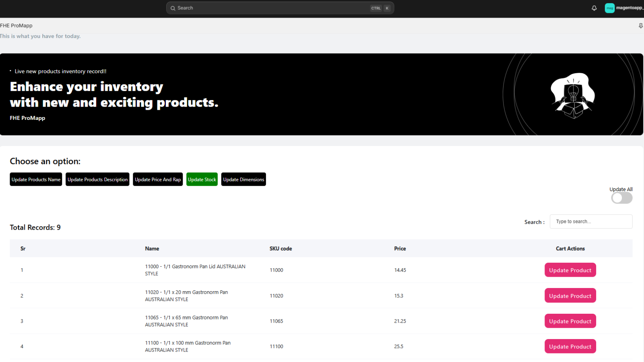Click the Cart Actions column header

click(x=570, y=249)
